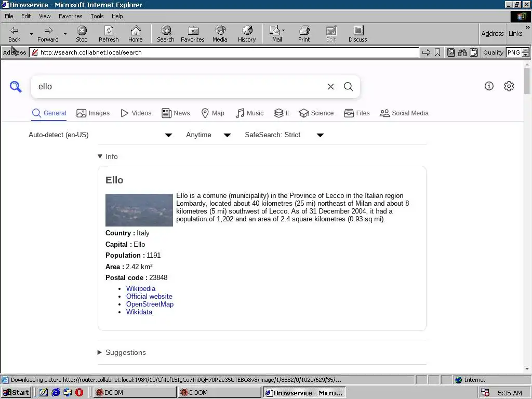Image resolution: width=532 pixels, height=399 pixels.
Task: Open the Tools menu
Action: (97, 16)
